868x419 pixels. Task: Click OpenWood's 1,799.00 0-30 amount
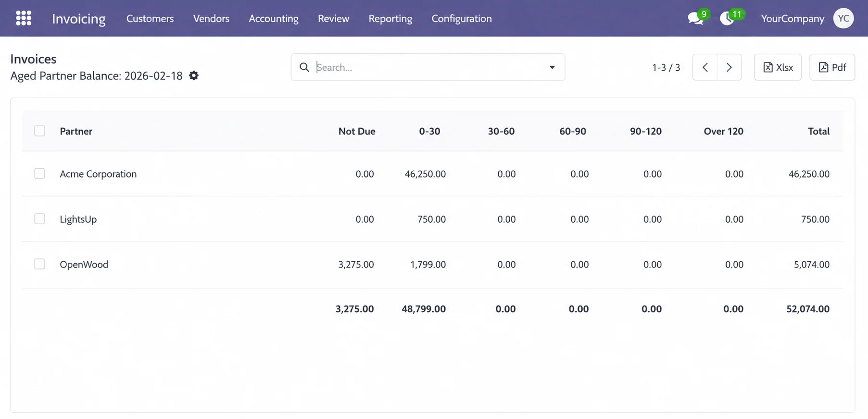428,264
